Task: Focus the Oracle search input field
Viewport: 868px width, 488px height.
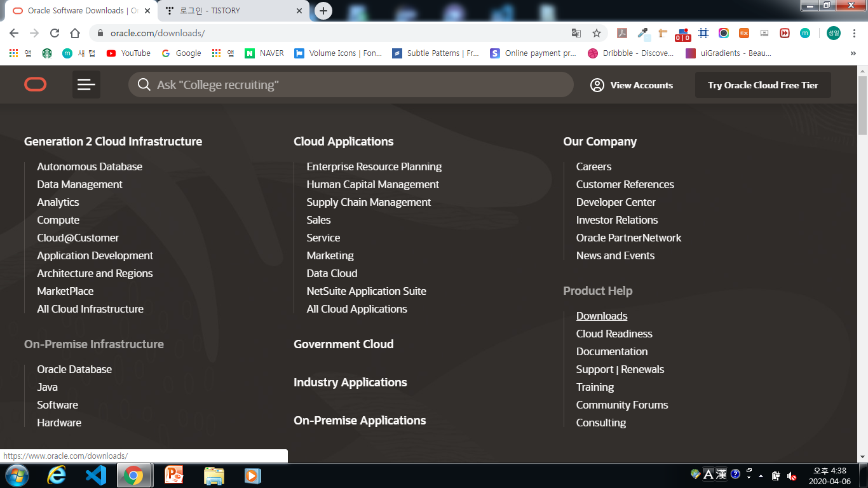Action: point(351,85)
